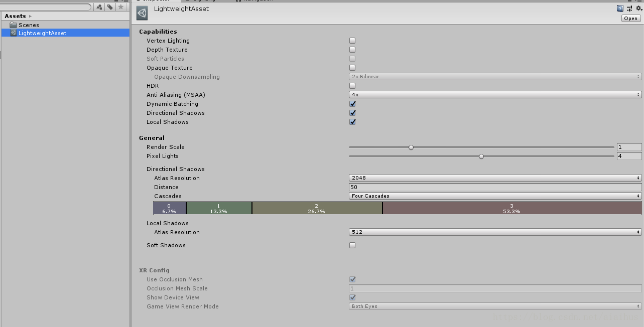This screenshot has width=644, height=327.
Task: Click the Anti Aliasing (MSAA) label
Action: pos(176,95)
